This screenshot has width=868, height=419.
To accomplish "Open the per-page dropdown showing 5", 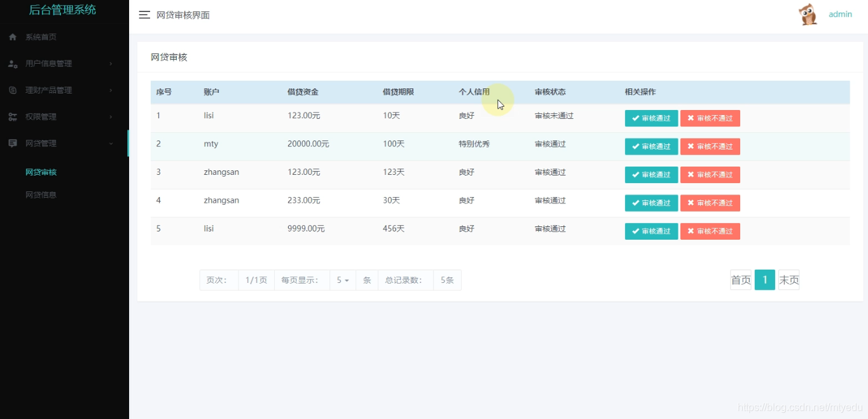I will 342,280.
